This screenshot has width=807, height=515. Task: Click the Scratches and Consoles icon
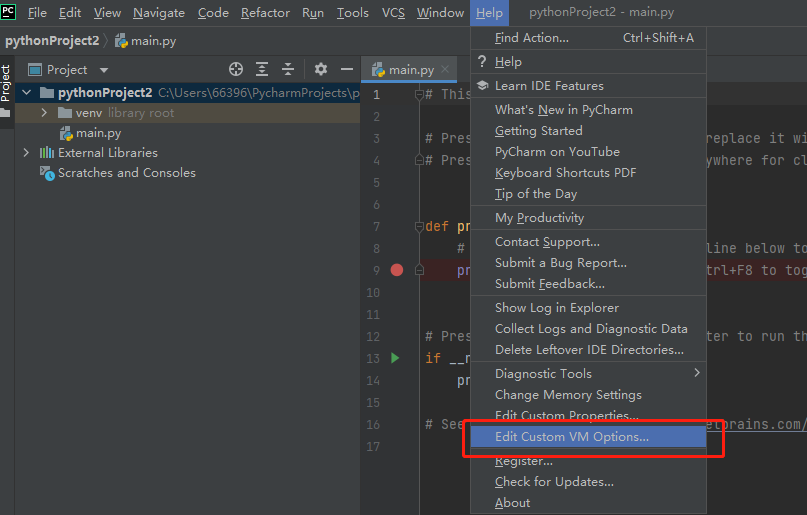47,173
